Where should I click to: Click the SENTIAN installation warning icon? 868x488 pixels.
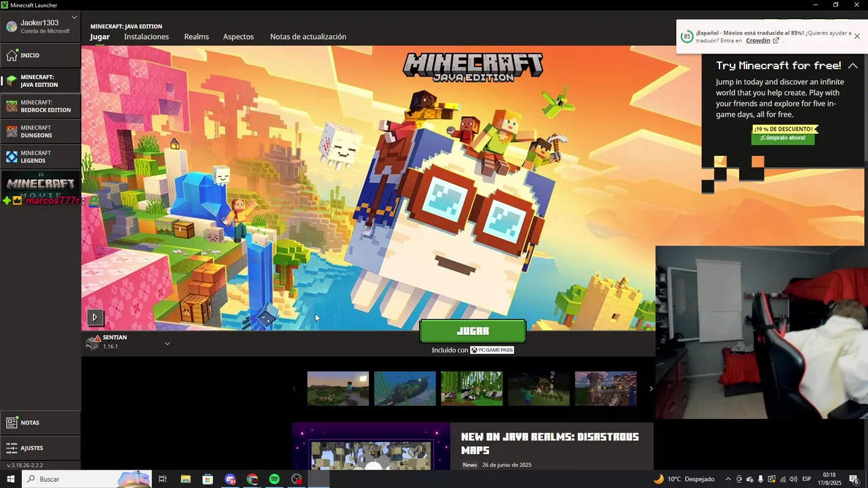[98, 338]
